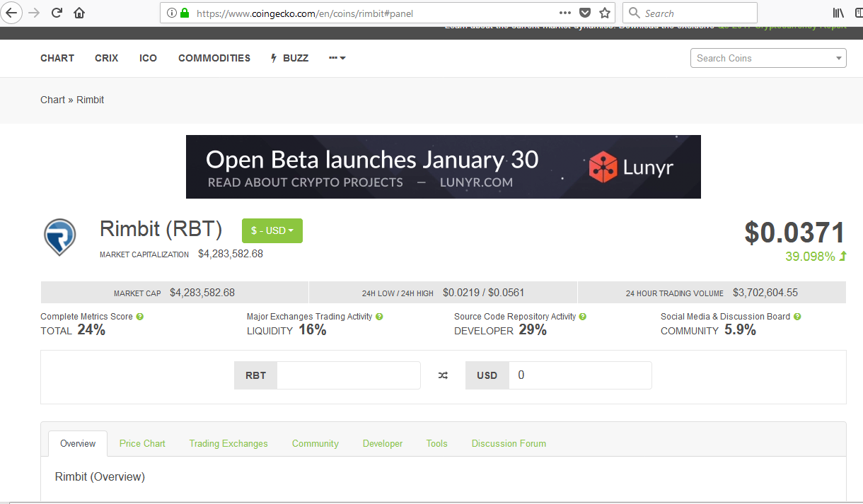This screenshot has height=504, width=863.
Task: Open the Search Coins combo box arrow
Action: [x=839, y=58]
